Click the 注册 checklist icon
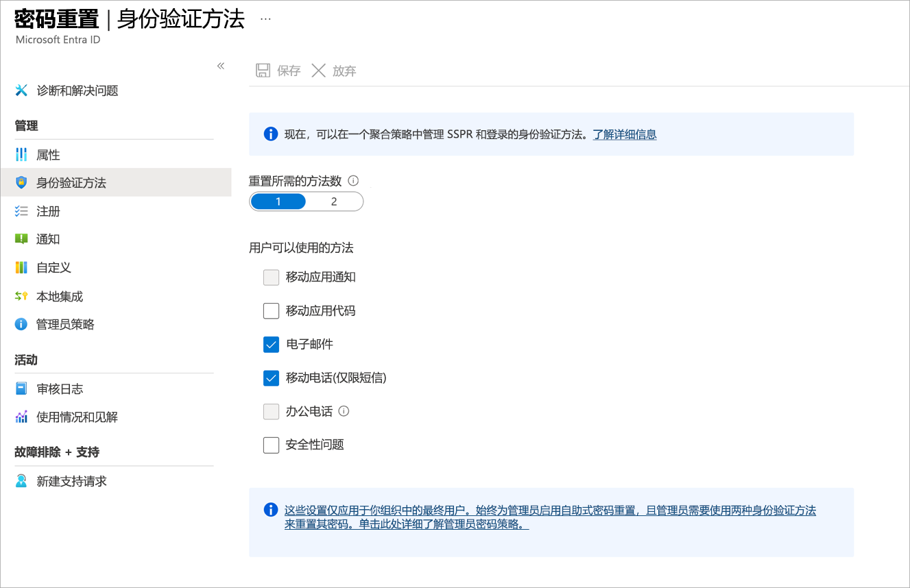The height and width of the screenshot is (588, 910). (21, 211)
